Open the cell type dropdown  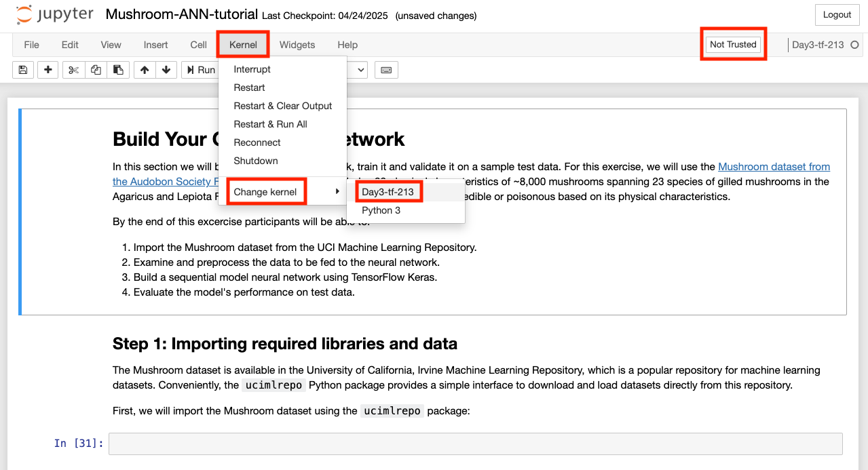[x=357, y=70]
